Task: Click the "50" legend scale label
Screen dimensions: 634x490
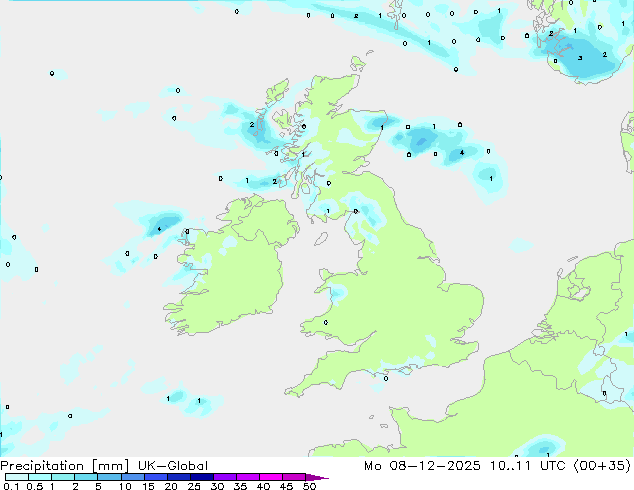Action: click(x=309, y=486)
